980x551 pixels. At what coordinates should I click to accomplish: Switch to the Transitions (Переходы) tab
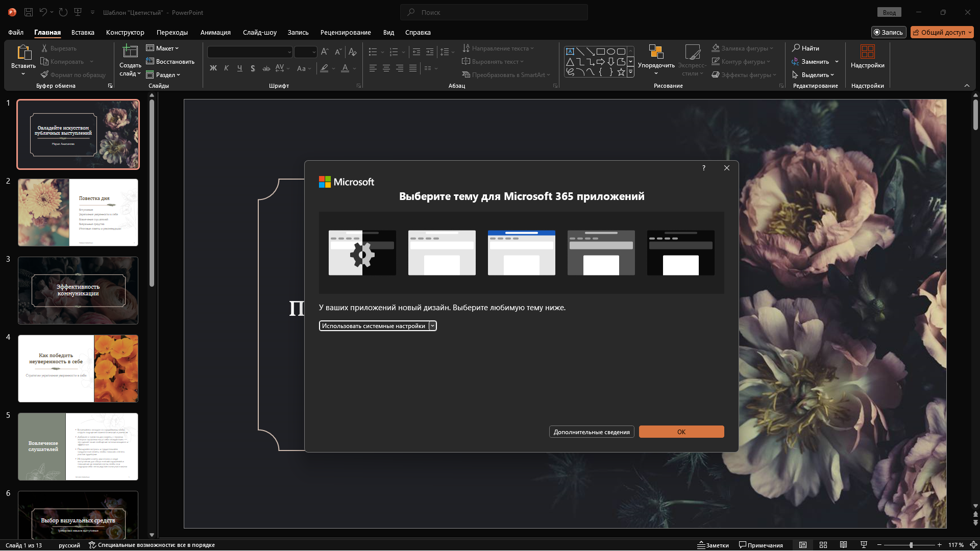click(172, 32)
